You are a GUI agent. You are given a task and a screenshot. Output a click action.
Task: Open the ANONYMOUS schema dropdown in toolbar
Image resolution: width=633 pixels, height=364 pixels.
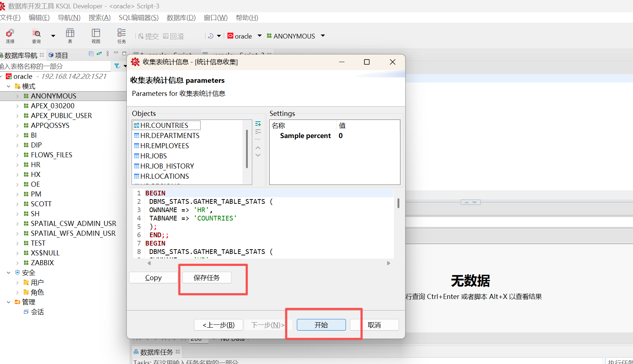[323, 36]
